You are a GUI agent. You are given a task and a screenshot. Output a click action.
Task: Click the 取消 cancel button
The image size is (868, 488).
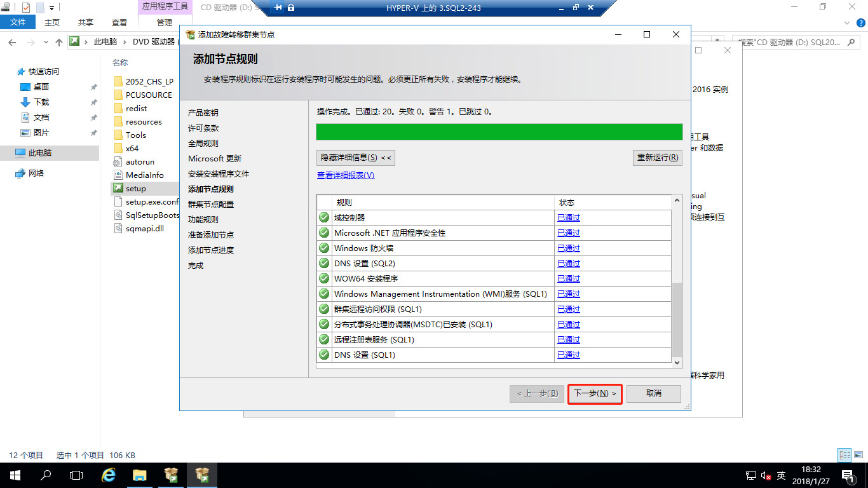(x=654, y=393)
